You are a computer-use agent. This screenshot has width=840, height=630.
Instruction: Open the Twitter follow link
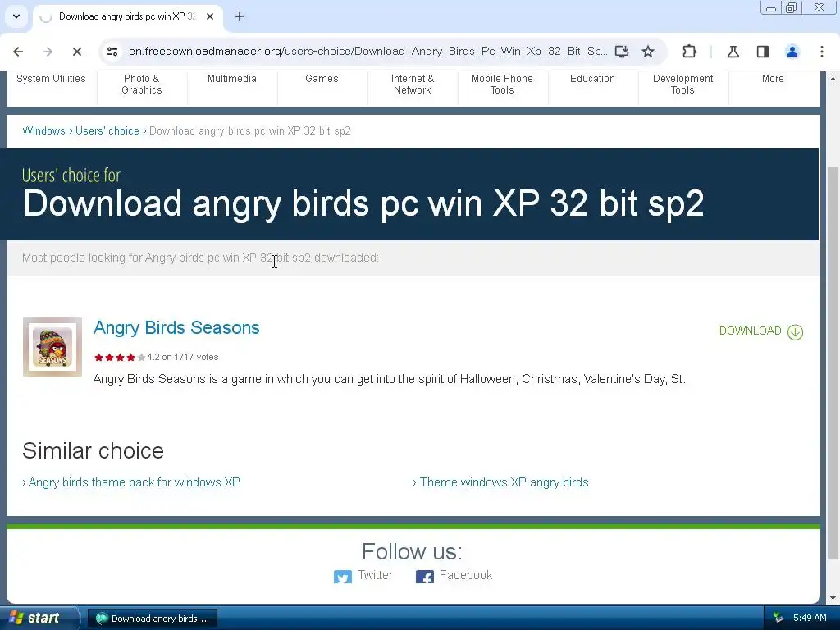(375, 575)
